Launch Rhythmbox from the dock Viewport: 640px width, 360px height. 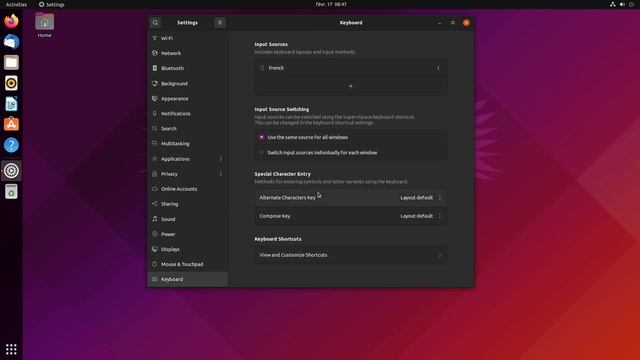(x=11, y=83)
